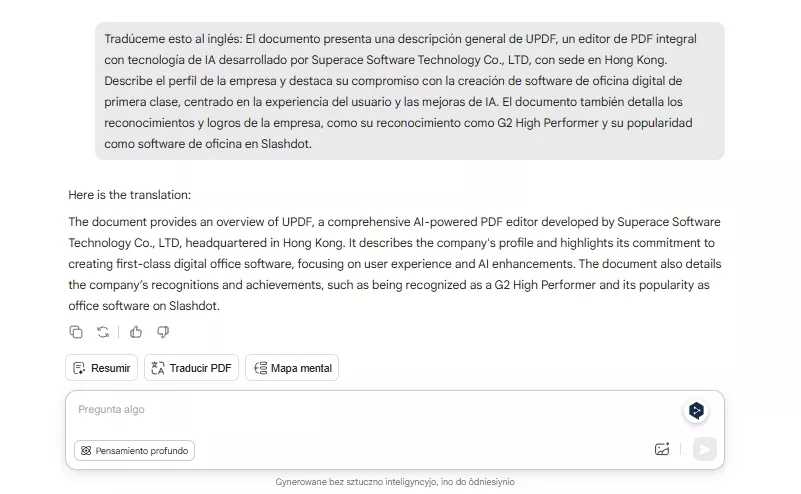801x494 pixels.
Task: Click the atom icon in Pensamiento profundo
Action: [86, 451]
